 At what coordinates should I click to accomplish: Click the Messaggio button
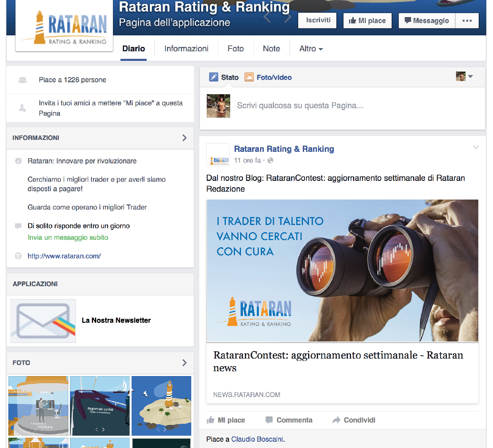click(x=427, y=21)
